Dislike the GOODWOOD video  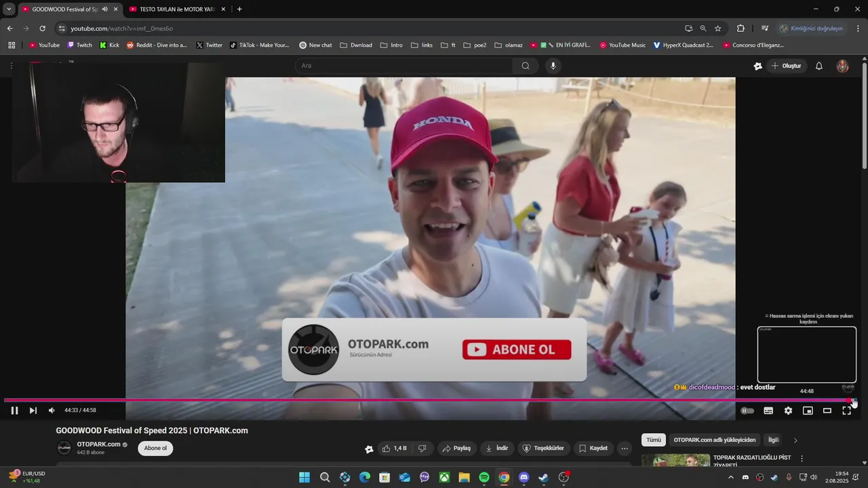click(422, 448)
